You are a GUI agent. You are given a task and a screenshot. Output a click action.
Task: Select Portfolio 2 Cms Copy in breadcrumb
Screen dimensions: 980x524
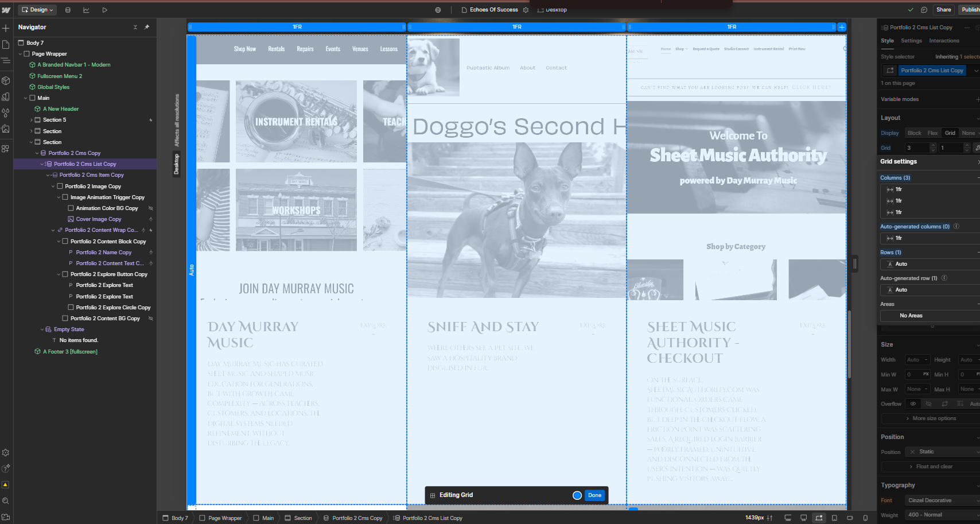pos(353,518)
